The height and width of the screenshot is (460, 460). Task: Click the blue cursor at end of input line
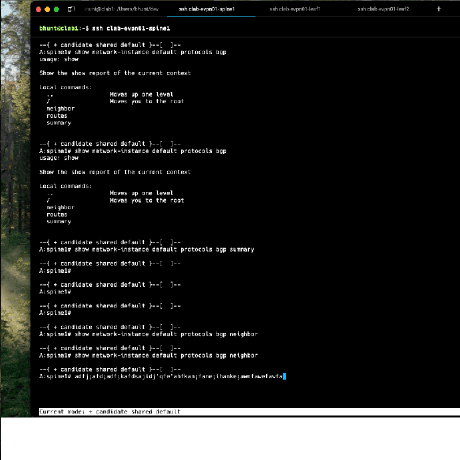tap(284, 376)
